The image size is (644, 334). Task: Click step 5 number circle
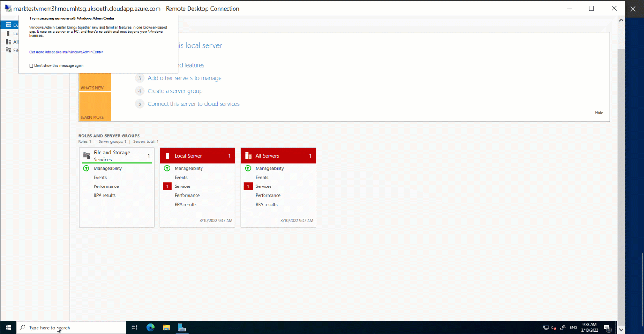click(x=139, y=104)
